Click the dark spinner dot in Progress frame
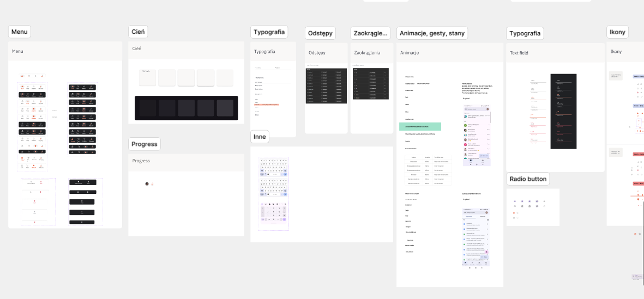This screenshot has width=644, height=299. coord(147,184)
